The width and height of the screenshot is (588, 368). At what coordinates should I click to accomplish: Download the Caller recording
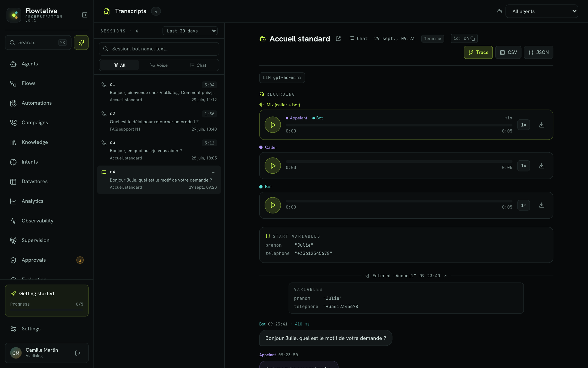[x=541, y=166]
